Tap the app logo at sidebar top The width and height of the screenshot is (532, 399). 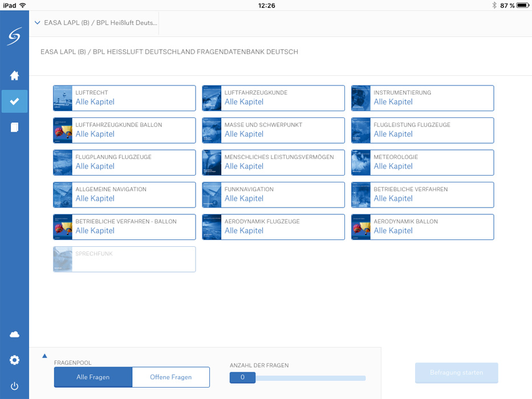pos(15,36)
